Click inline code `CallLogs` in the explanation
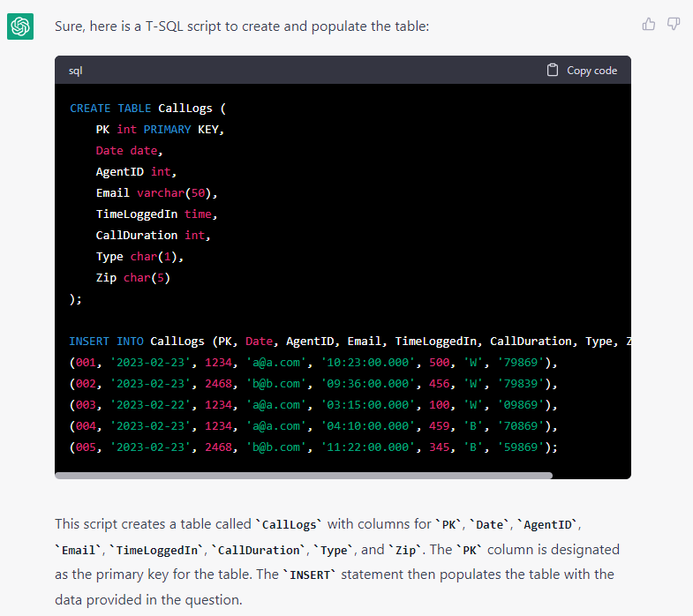This screenshot has width=693, height=616. pyautogui.click(x=289, y=524)
